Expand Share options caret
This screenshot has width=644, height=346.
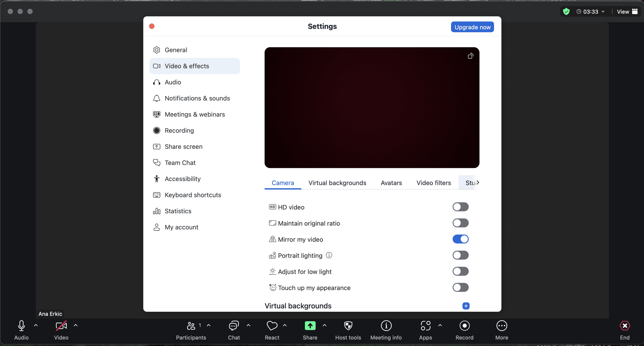point(324,325)
